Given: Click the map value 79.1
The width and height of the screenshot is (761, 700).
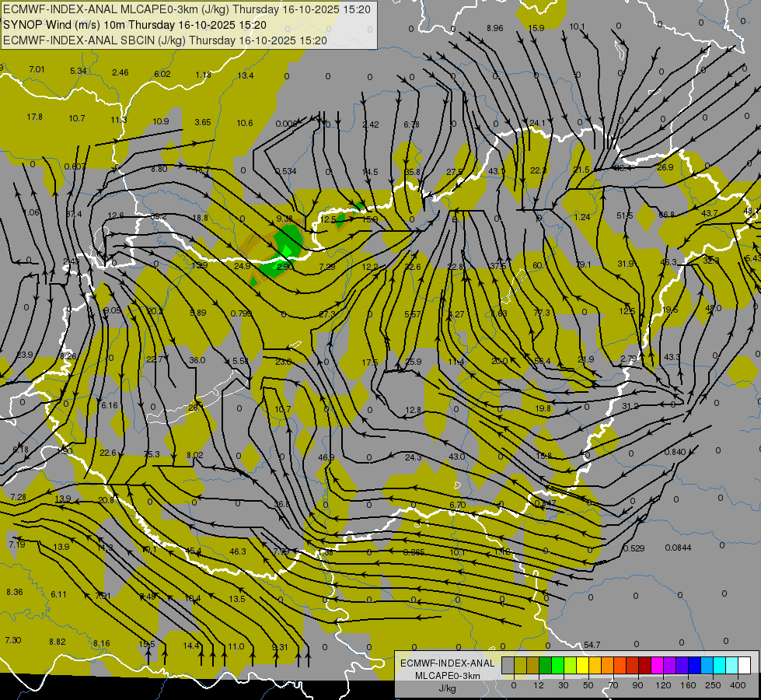Looking at the screenshot, I should (583, 264).
